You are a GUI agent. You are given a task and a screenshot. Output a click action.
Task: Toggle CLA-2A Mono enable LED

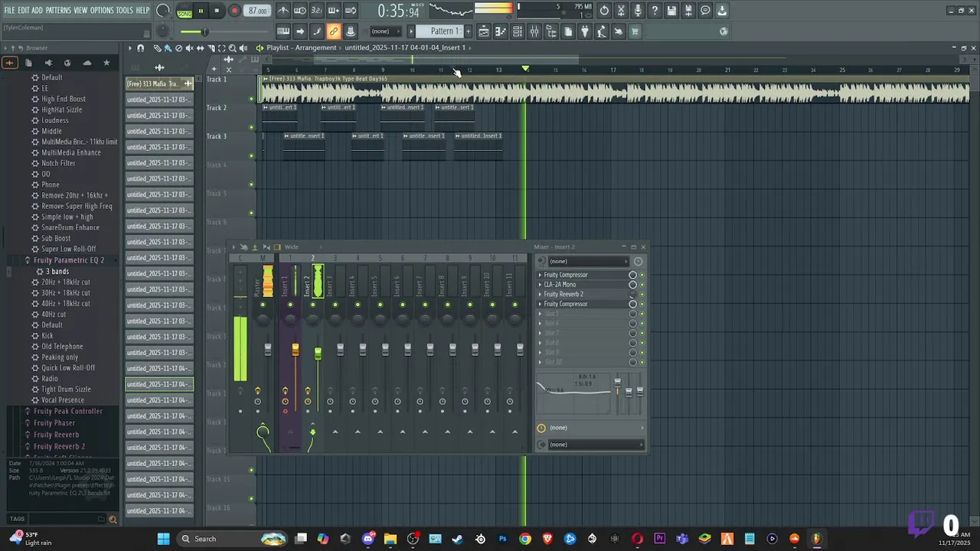coord(642,285)
